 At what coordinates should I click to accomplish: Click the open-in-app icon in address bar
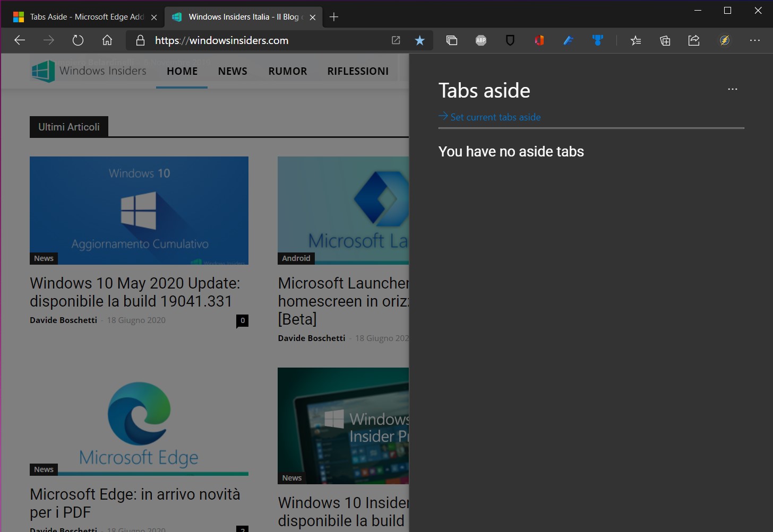(x=396, y=40)
